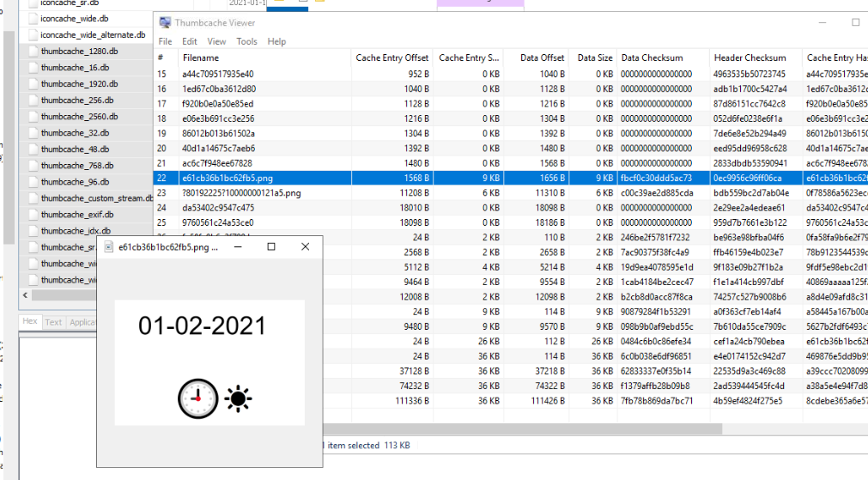Screen dimensions: 868x480
Task: Open the Help menu
Action: (276, 41)
